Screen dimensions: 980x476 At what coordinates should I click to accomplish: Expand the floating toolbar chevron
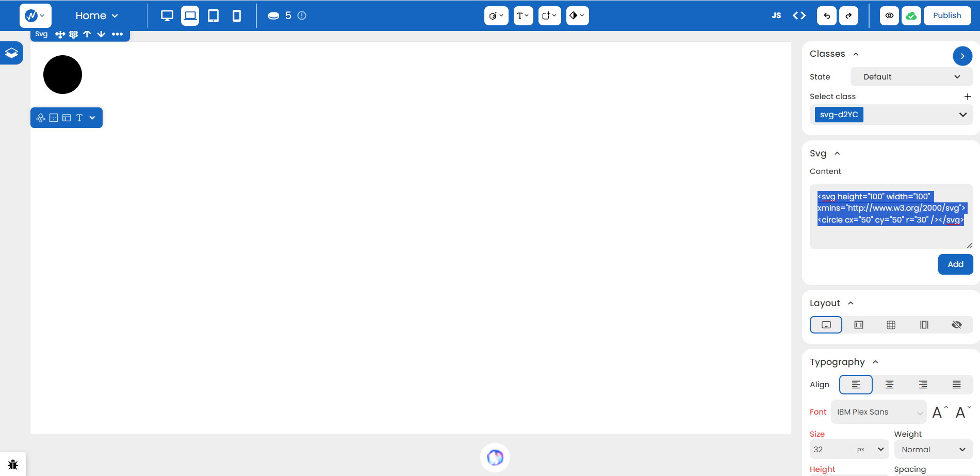(92, 118)
